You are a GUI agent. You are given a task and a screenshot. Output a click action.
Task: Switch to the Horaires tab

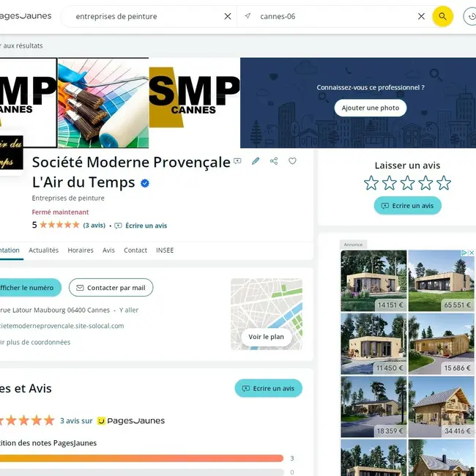coord(81,250)
